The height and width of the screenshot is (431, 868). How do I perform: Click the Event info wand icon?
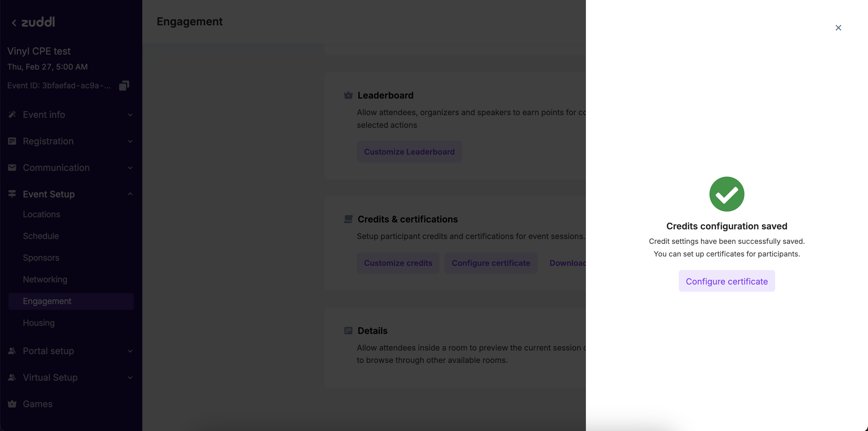[x=12, y=115]
